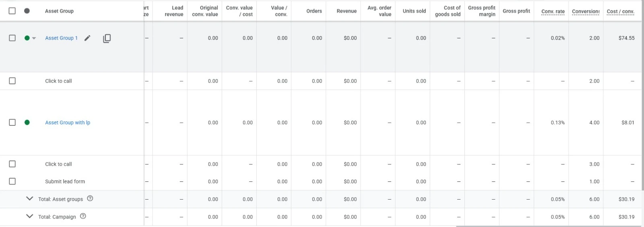
Task: Click Total: Asset groups label
Action: click(x=60, y=199)
